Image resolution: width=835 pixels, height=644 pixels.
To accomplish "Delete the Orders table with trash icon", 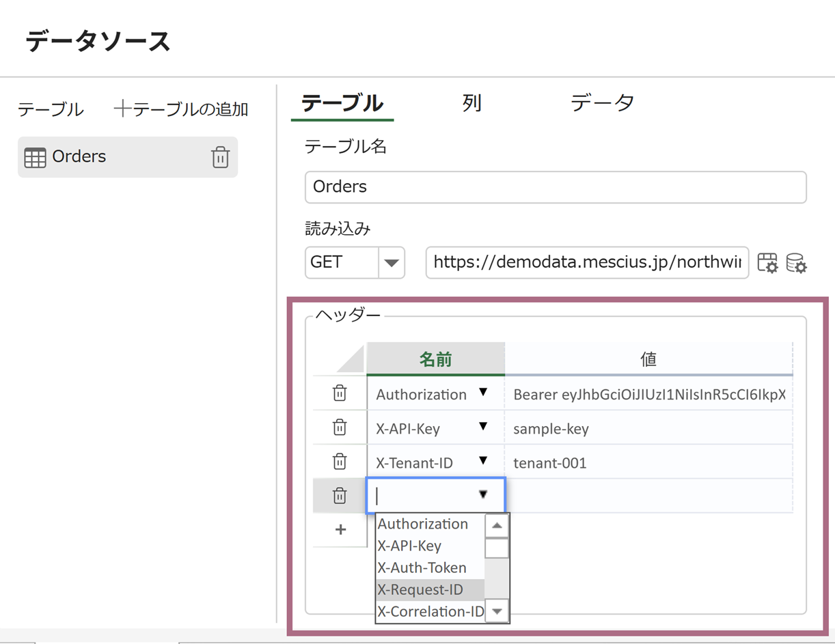I will coord(220,157).
